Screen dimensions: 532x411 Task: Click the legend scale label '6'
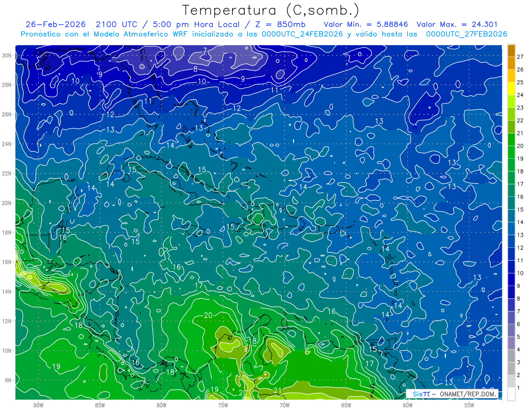coord(519,324)
